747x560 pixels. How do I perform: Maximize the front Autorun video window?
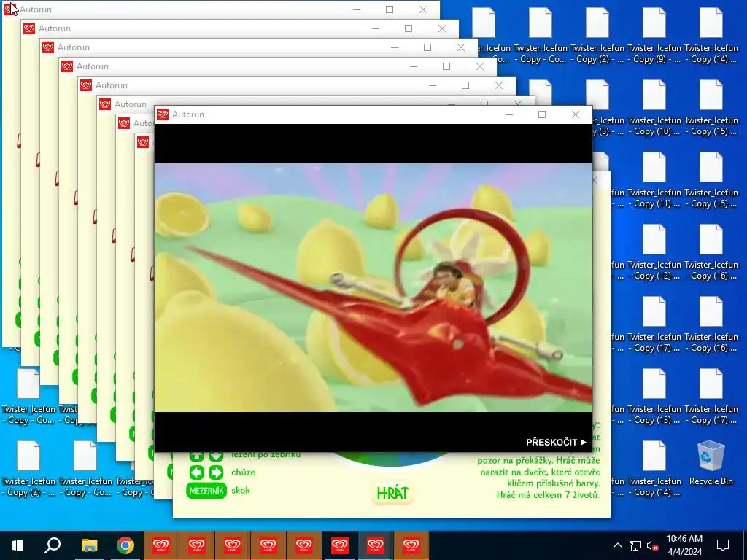click(x=542, y=114)
